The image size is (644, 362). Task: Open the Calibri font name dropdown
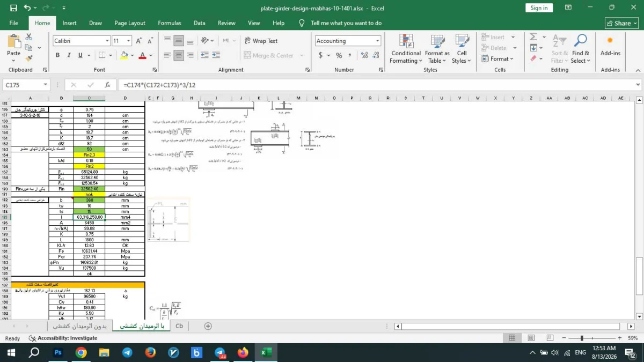(x=107, y=41)
